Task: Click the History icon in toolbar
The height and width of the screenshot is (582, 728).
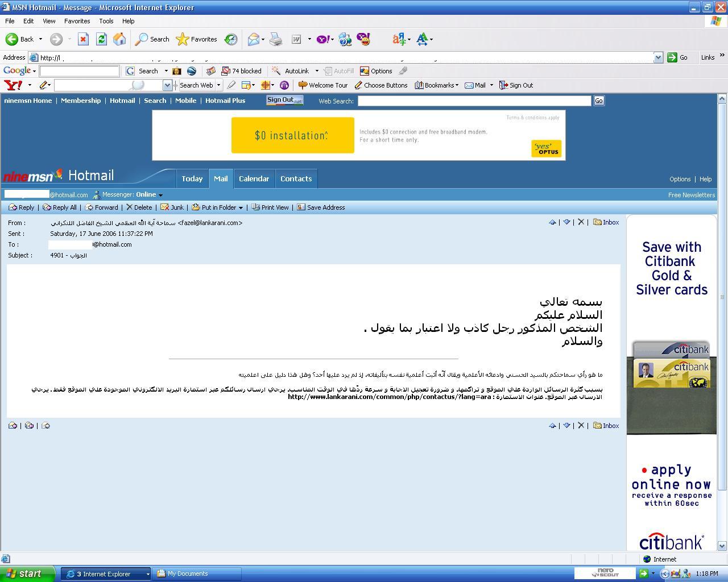Action: (x=231, y=39)
